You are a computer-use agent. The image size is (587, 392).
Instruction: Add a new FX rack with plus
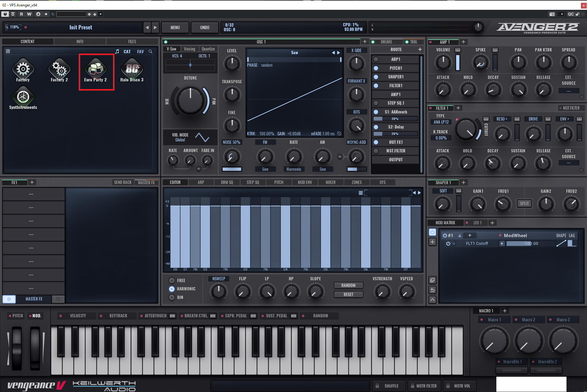click(32, 182)
